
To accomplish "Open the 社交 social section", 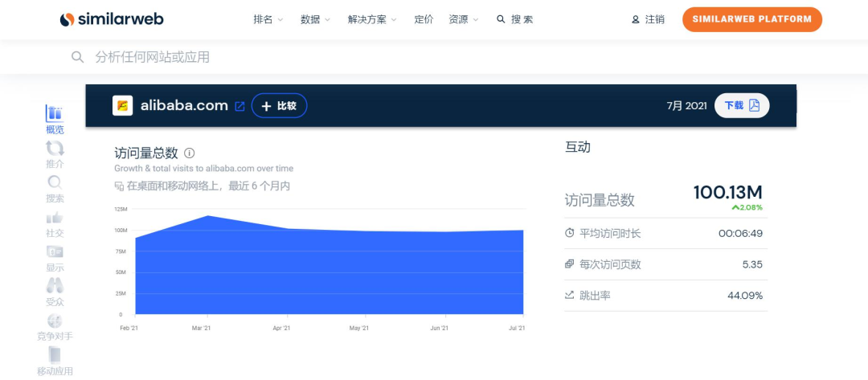I will (x=55, y=223).
